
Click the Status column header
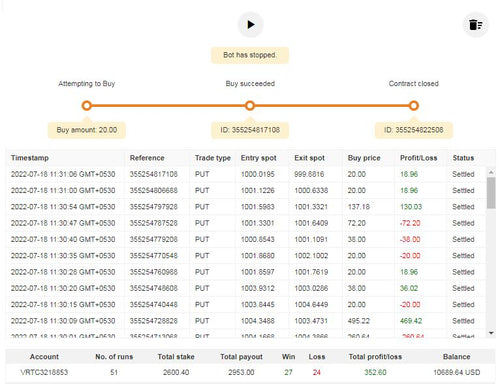[x=463, y=158]
